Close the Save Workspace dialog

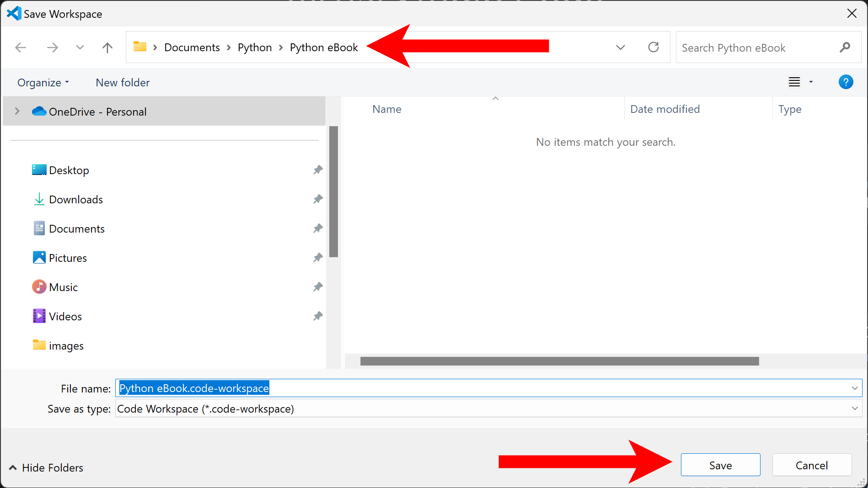852,14
